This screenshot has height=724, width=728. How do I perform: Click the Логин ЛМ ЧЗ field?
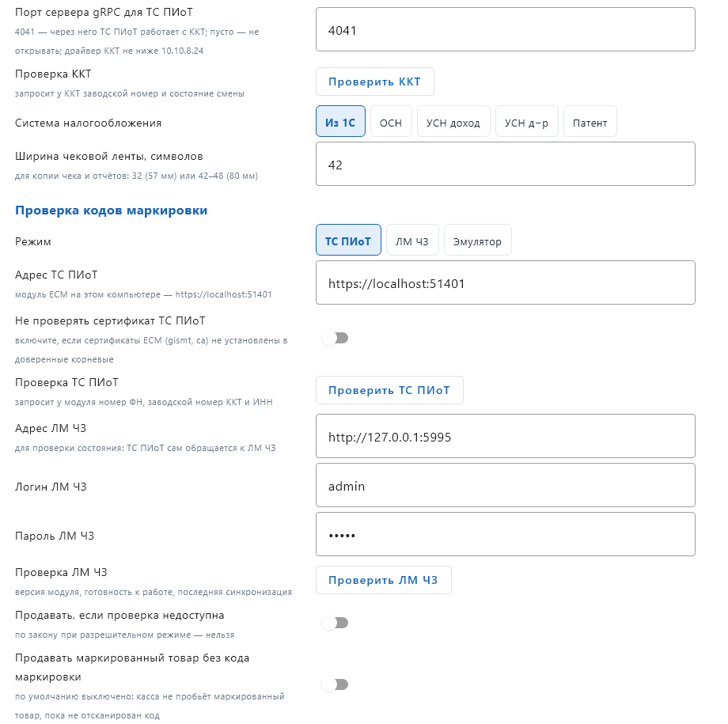point(505,485)
